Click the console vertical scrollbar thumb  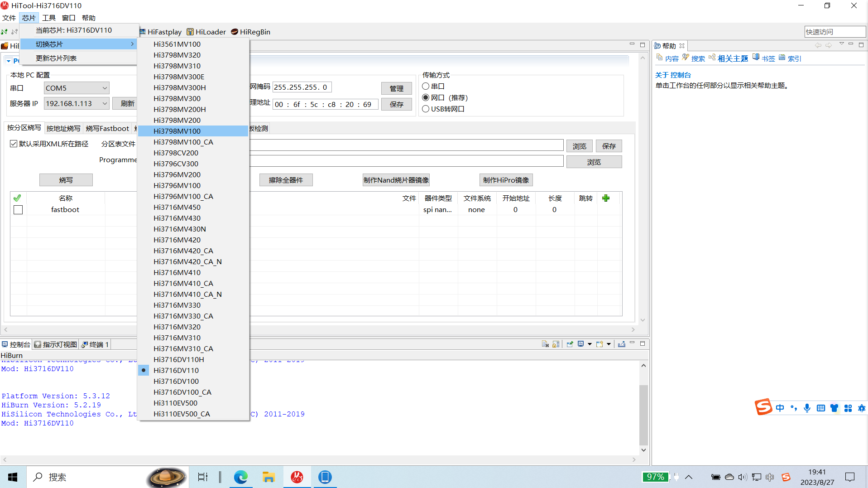click(x=643, y=415)
